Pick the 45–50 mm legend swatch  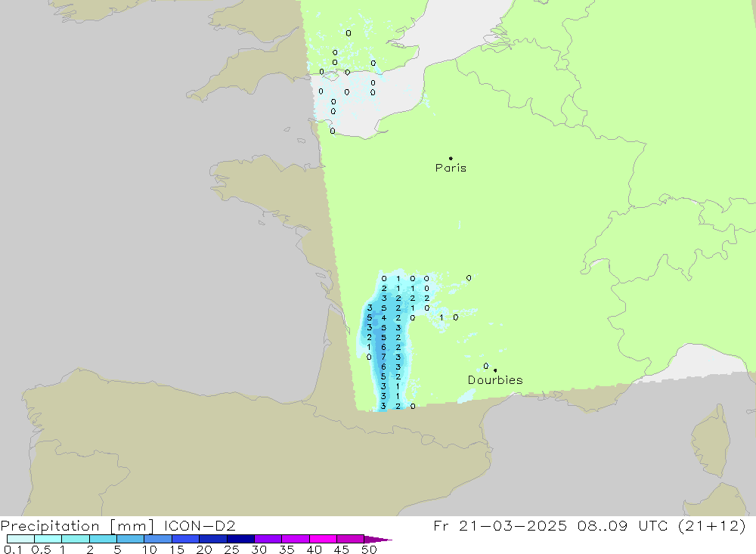coord(350,539)
